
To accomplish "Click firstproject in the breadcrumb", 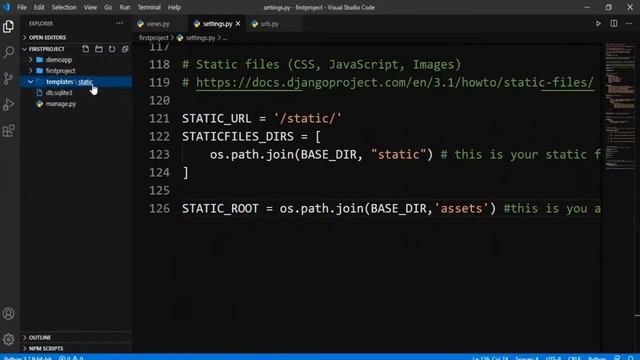I will click(x=153, y=38).
